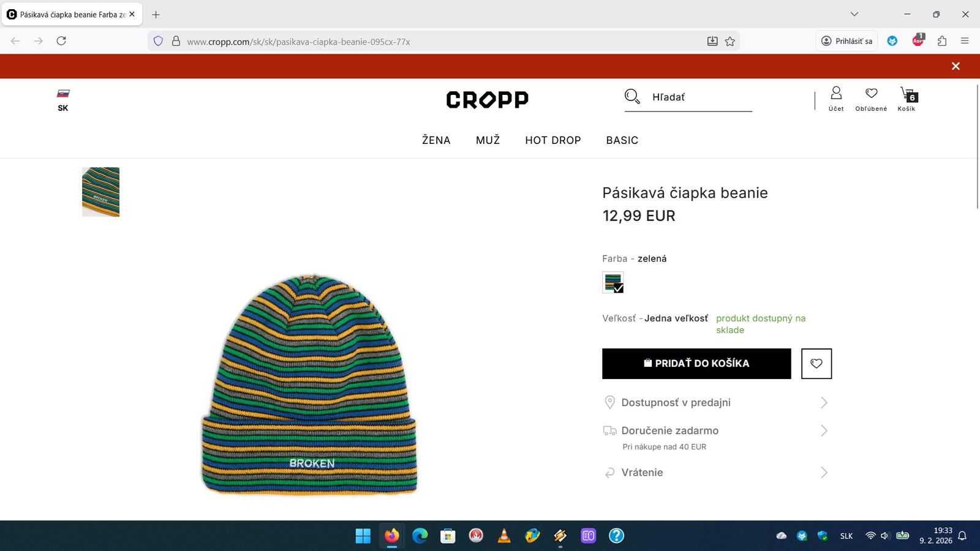Open the Firefox extensions puzzle icon
The image size is (980, 551).
[942, 41]
